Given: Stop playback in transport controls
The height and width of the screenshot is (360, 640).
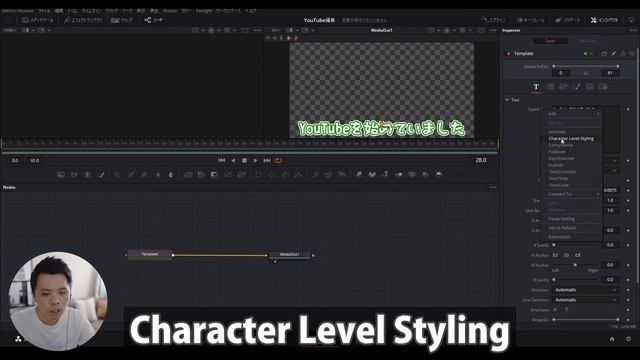Looking at the screenshot, I should tap(244, 160).
